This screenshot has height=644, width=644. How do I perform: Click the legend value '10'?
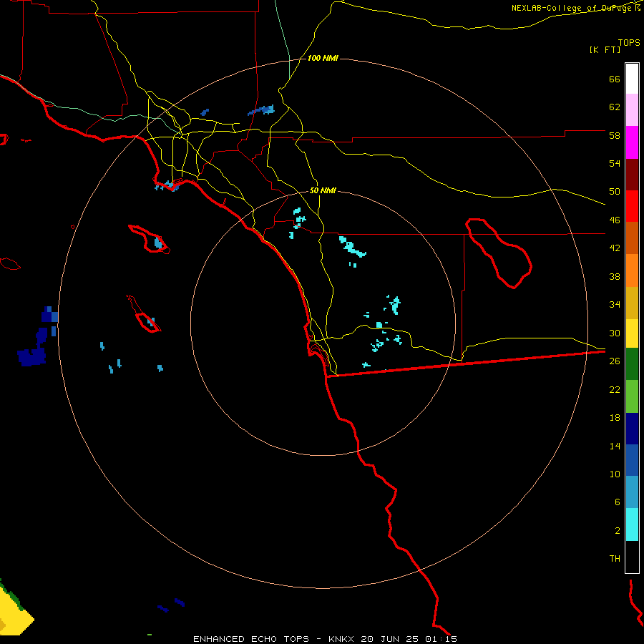pyautogui.click(x=615, y=474)
